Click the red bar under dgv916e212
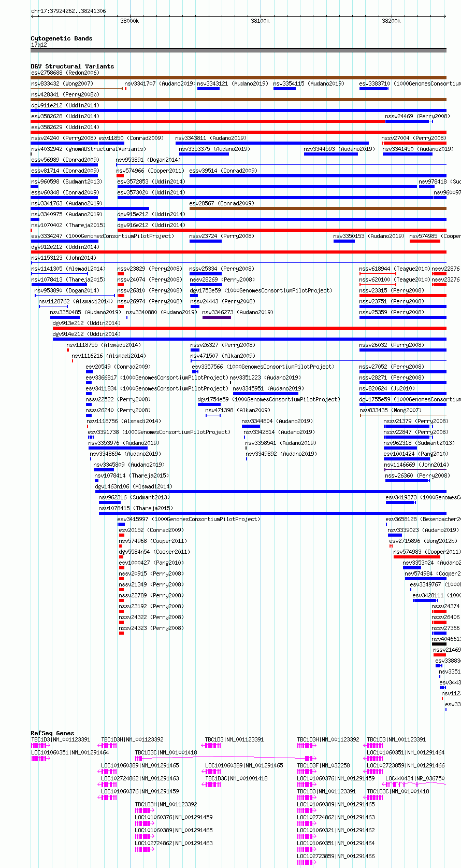Image resolution: width=461 pixels, height=868 pixels. (x=282, y=230)
